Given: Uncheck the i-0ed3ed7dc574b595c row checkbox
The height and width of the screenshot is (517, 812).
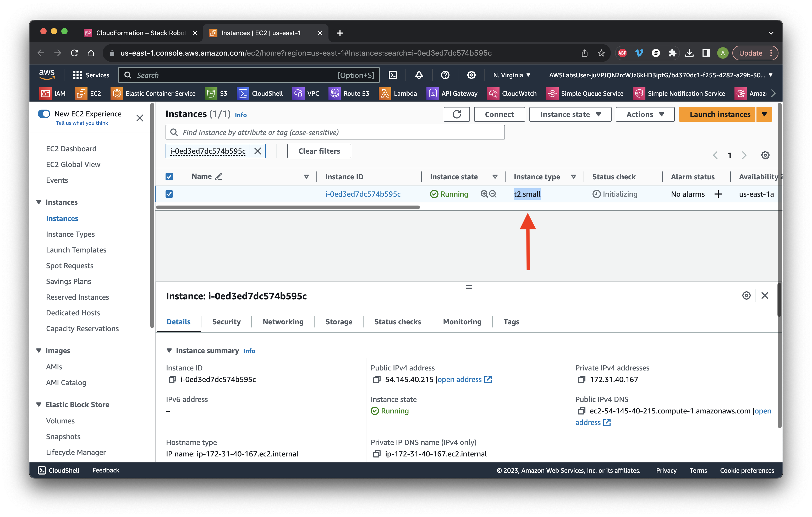Looking at the screenshot, I should click(x=169, y=194).
